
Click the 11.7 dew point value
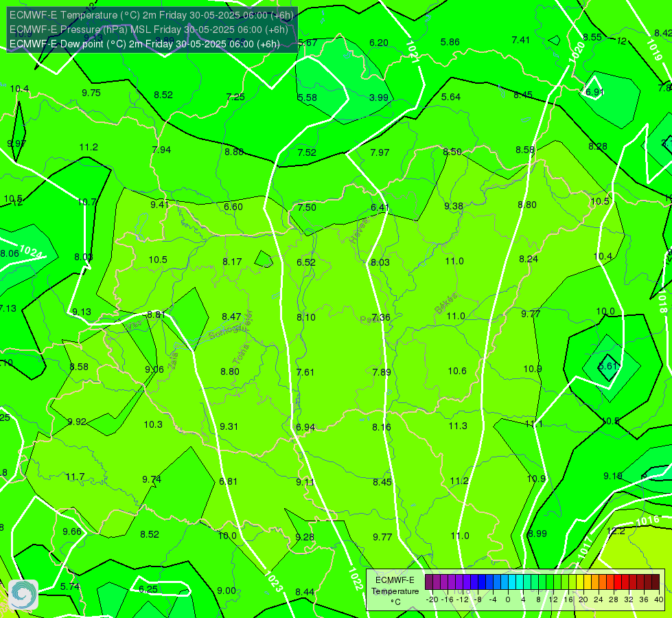click(x=75, y=477)
